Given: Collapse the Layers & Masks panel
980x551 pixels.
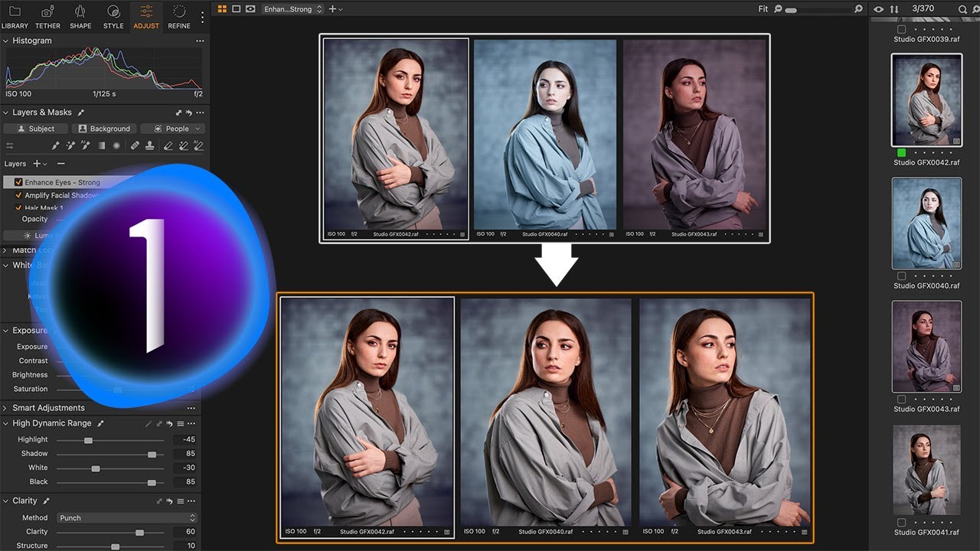Looking at the screenshot, I should tap(6, 112).
